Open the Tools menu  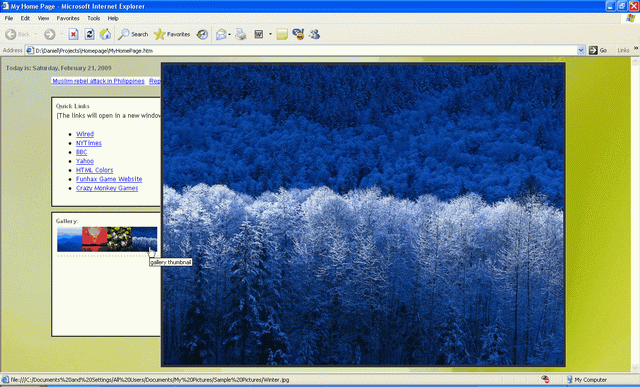tap(93, 18)
